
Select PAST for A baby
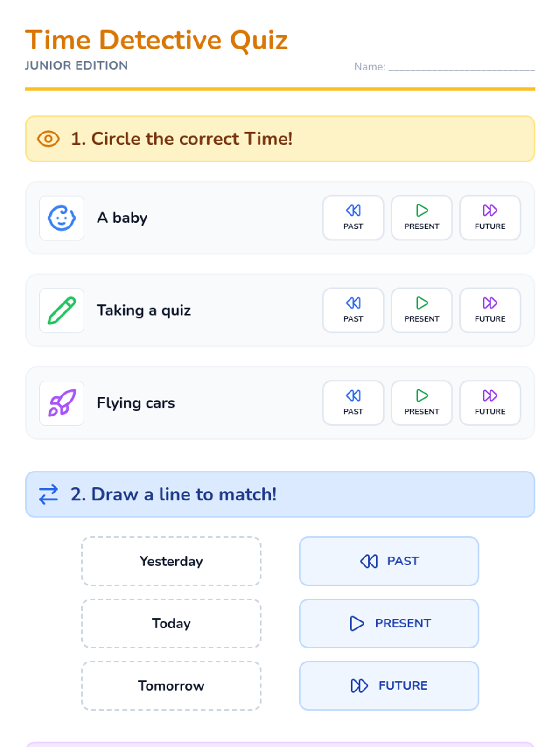point(353,218)
